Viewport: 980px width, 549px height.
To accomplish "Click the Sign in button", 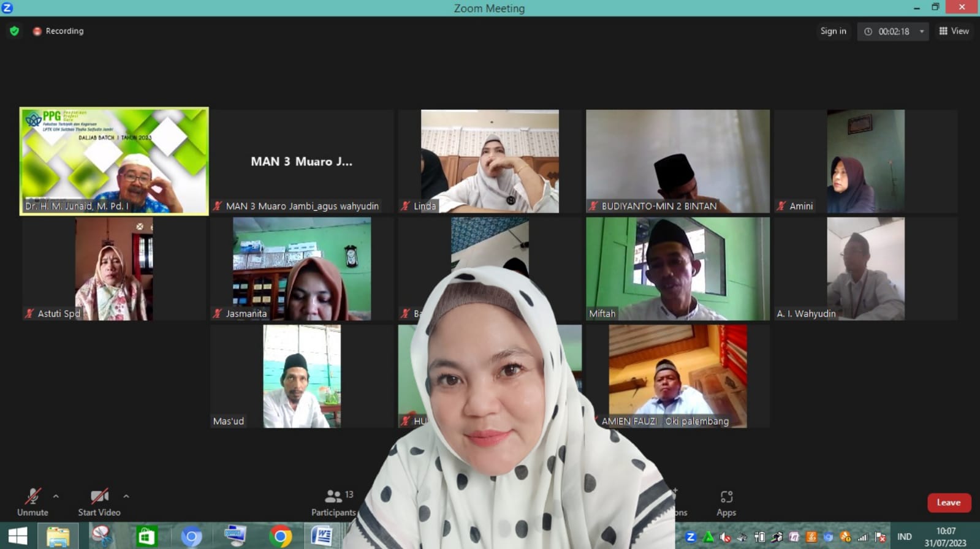I will 833,31.
